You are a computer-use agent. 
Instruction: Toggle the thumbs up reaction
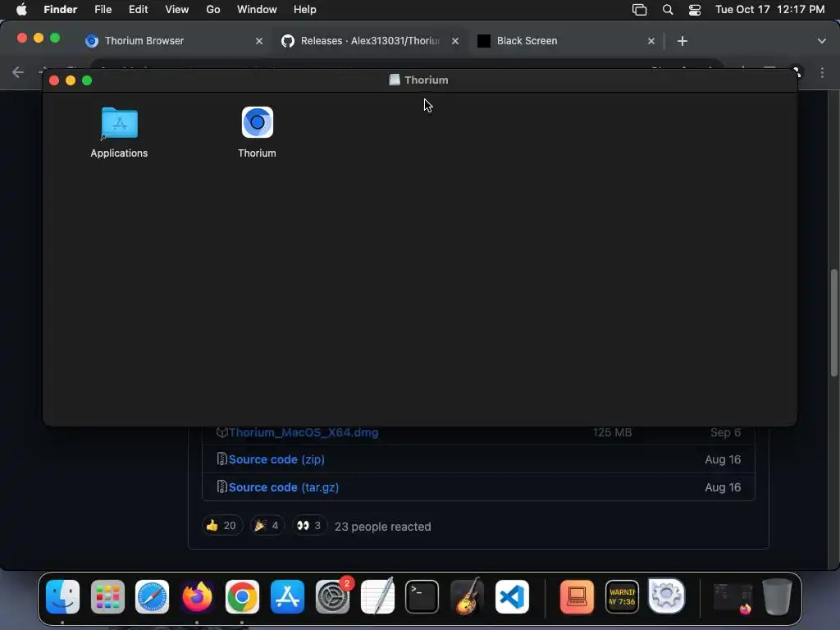[x=221, y=526]
